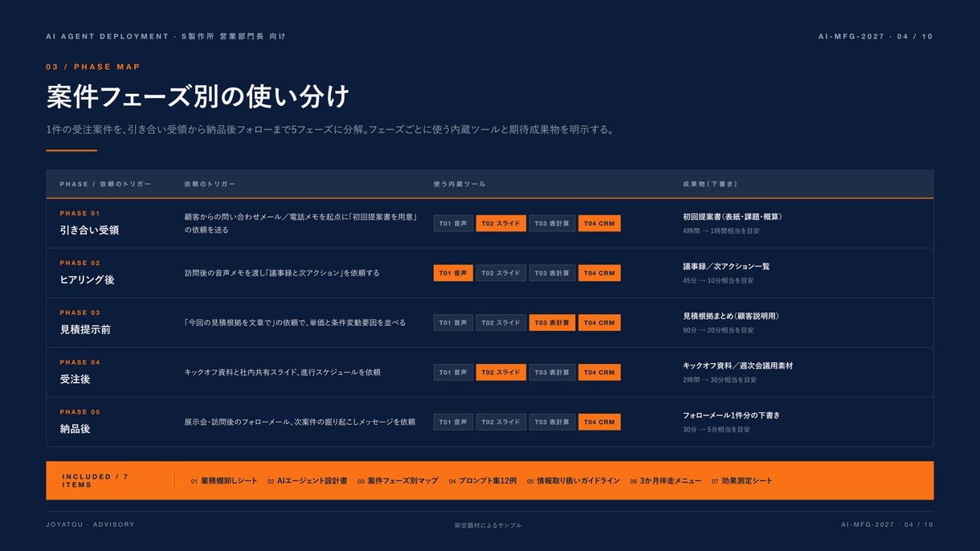The height and width of the screenshot is (551, 980).
Task: Select キックオフ資料/週次会議用素材 deliverable text
Action: (x=737, y=366)
